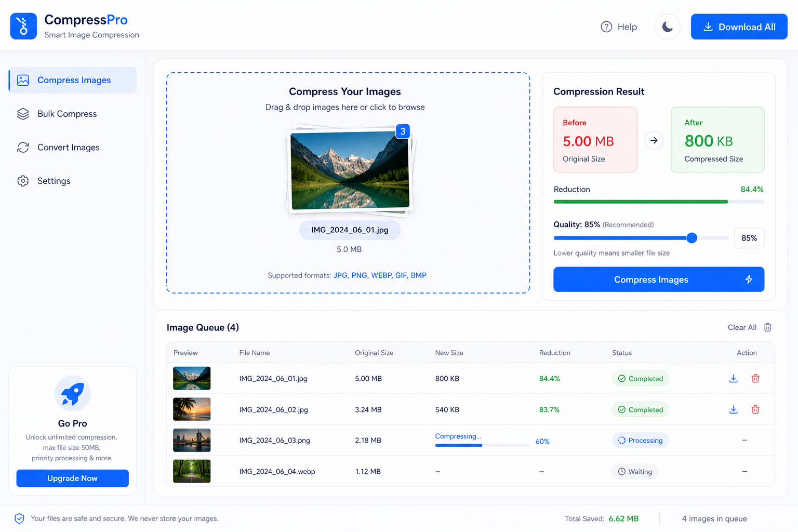
Task: Download compressed IMG_2024_06_01.jpg from queue
Action: coord(734,378)
